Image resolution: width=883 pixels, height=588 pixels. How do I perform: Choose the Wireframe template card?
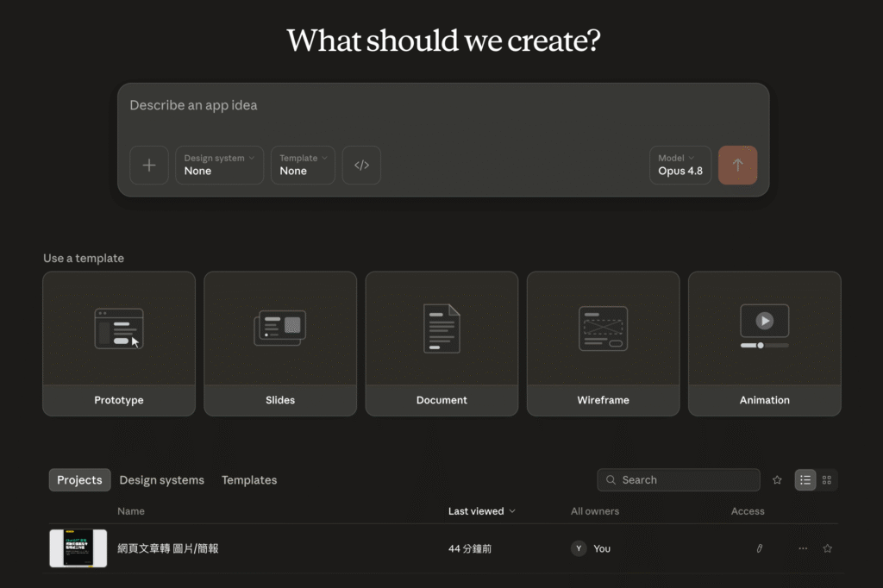click(603, 343)
